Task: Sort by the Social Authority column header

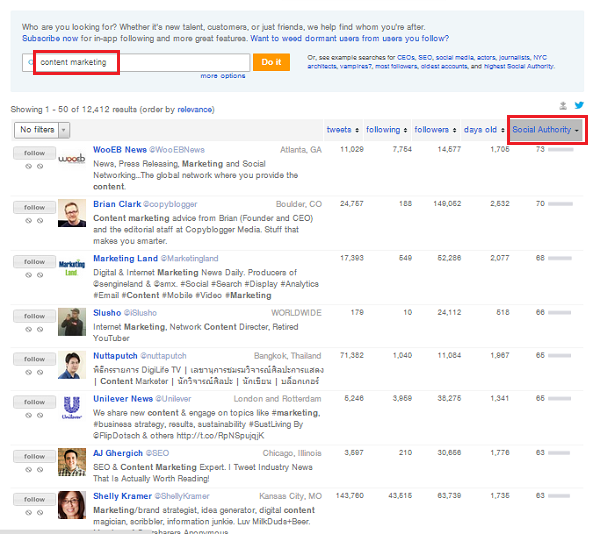Action: pos(546,130)
